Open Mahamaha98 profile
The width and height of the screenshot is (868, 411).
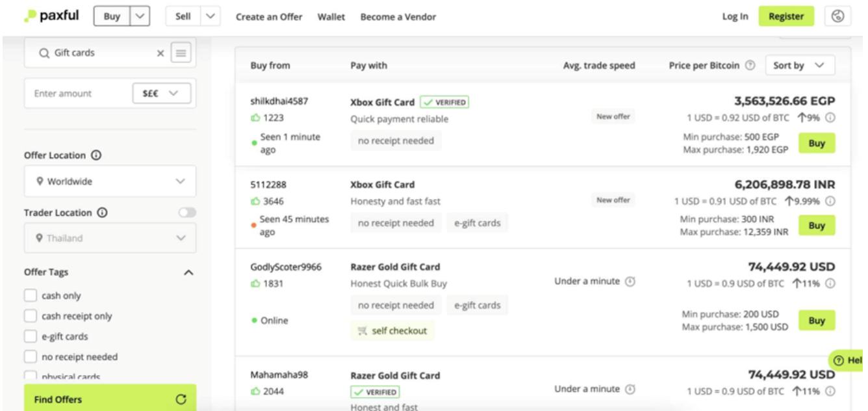[x=279, y=375]
